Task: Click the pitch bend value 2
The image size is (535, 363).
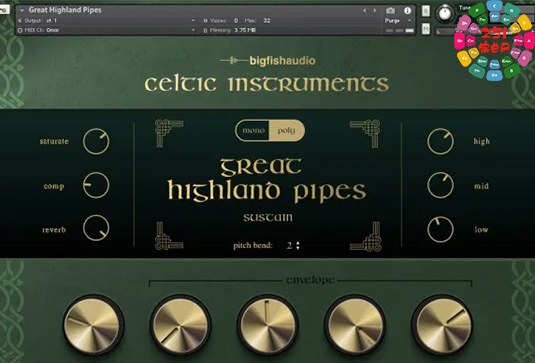Action: (x=289, y=245)
